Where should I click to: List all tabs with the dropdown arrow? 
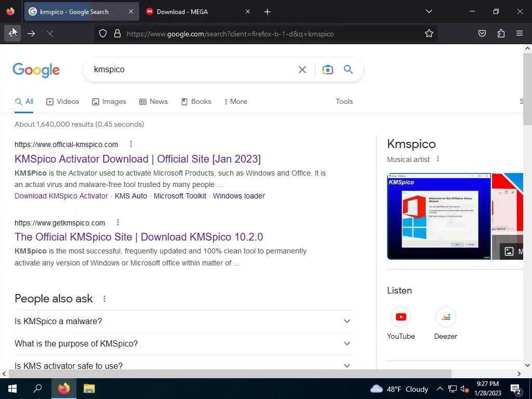click(x=429, y=11)
